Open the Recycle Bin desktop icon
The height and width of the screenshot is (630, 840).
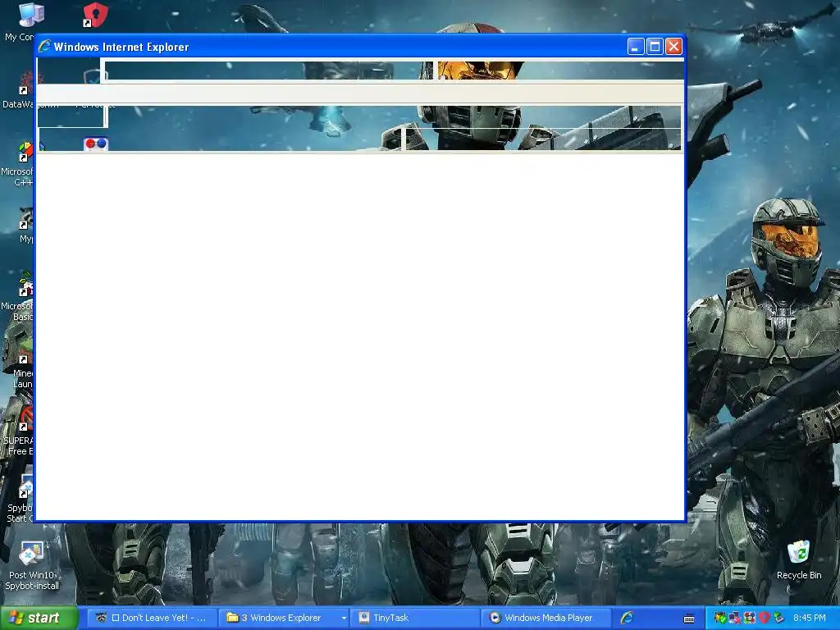799,559
